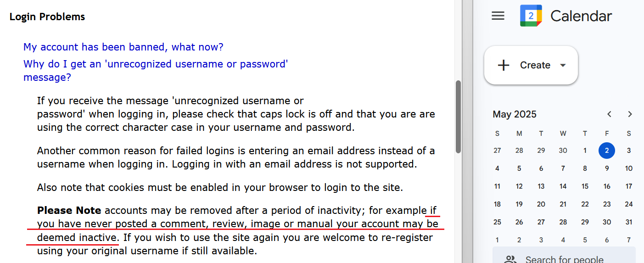This screenshot has width=644, height=263.
Task: Open 'unrecognized username or password' question link
Action: point(156,70)
